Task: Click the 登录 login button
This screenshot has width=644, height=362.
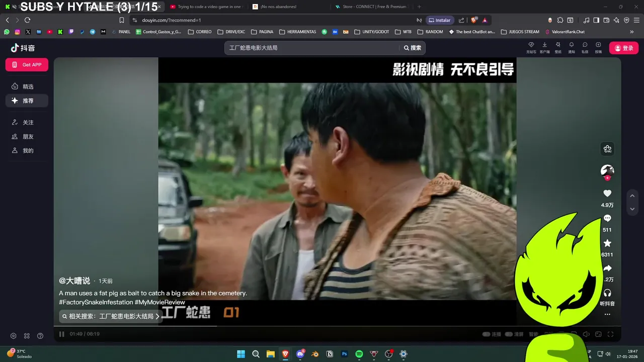Action: pos(624,48)
